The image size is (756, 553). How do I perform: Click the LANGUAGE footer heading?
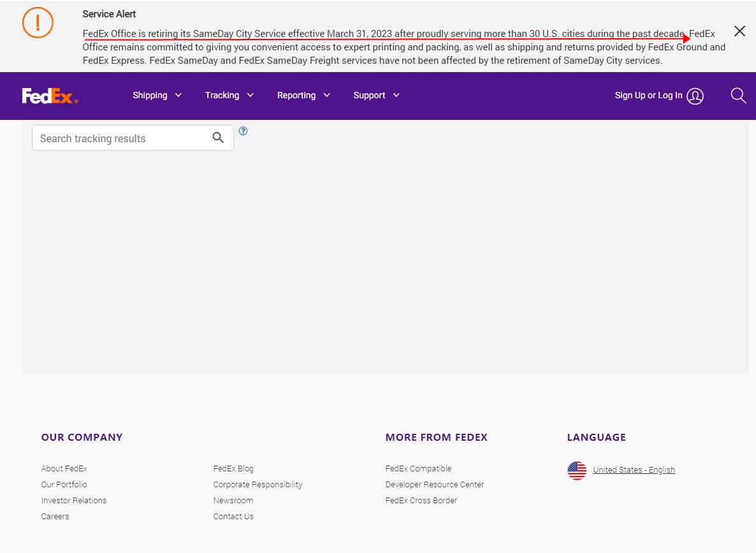[x=597, y=437]
